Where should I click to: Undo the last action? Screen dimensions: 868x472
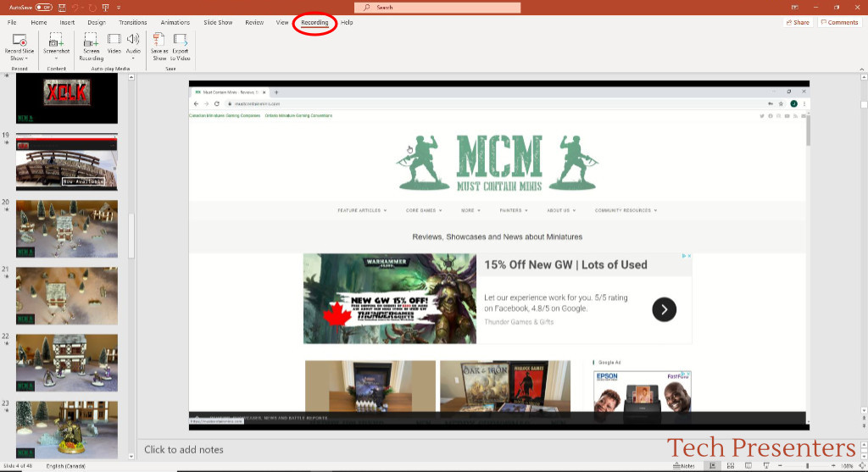[75, 7]
